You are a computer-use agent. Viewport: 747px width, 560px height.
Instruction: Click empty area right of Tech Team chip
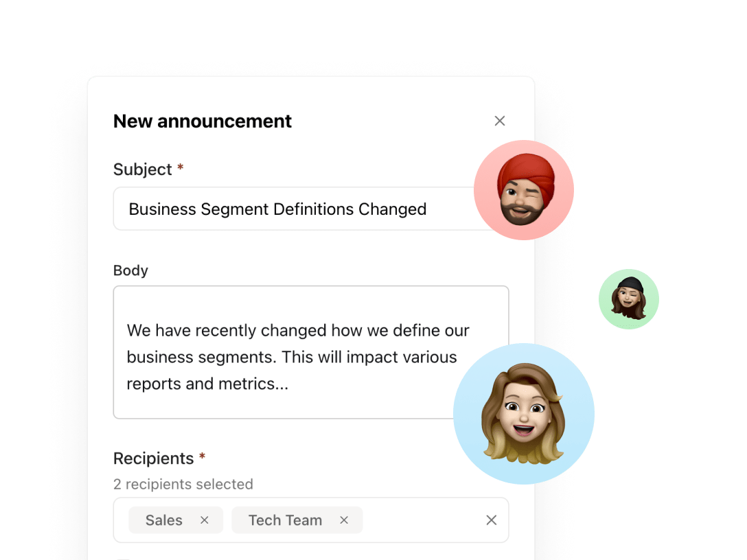(422, 520)
